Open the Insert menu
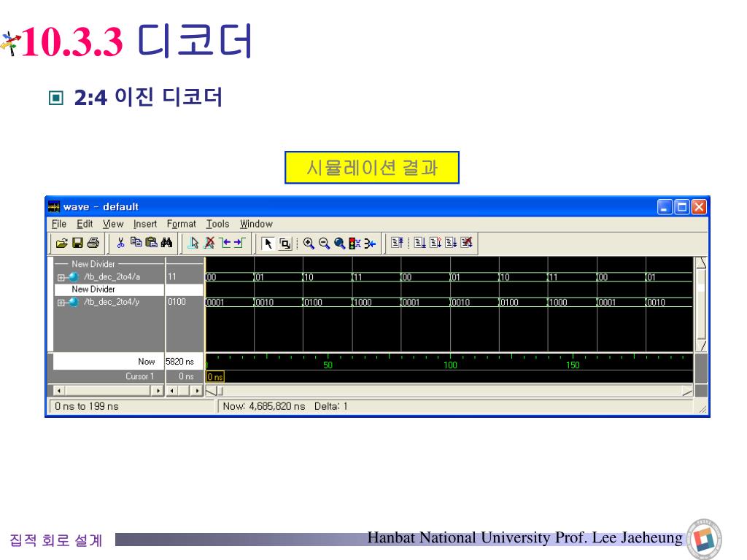The width and height of the screenshot is (747, 560). click(x=145, y=224)
